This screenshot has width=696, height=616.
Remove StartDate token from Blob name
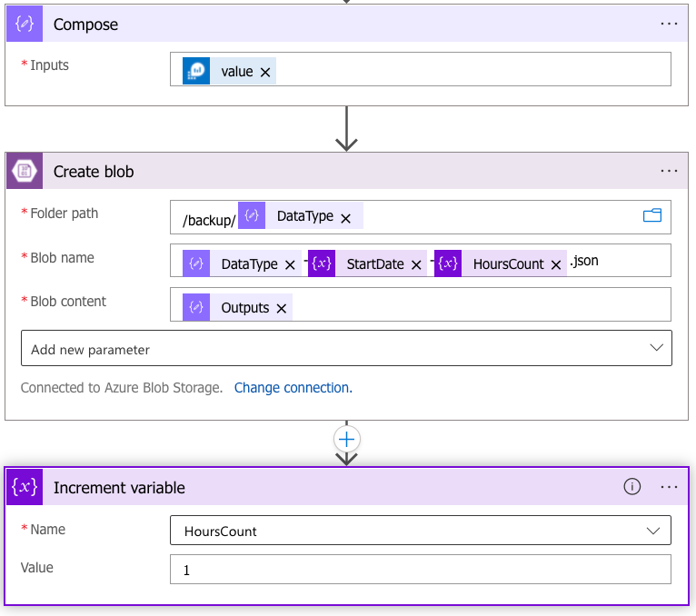[x=416, y=264]
